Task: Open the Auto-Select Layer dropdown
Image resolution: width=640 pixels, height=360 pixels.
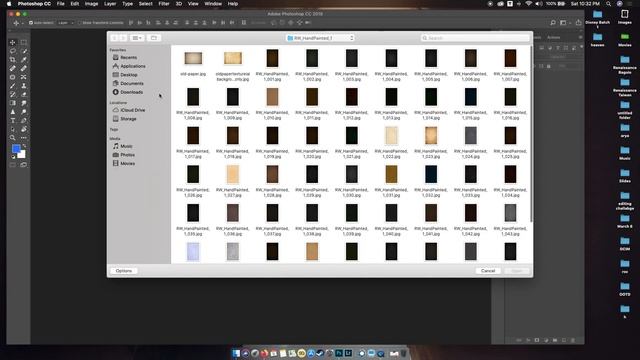Action: (66, 23)
